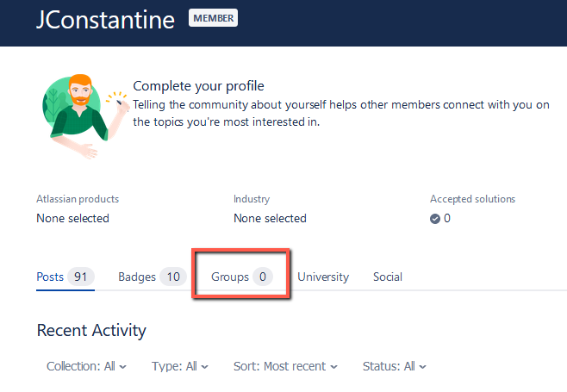Click the Recent Activity heading

(x=91, y=331)
